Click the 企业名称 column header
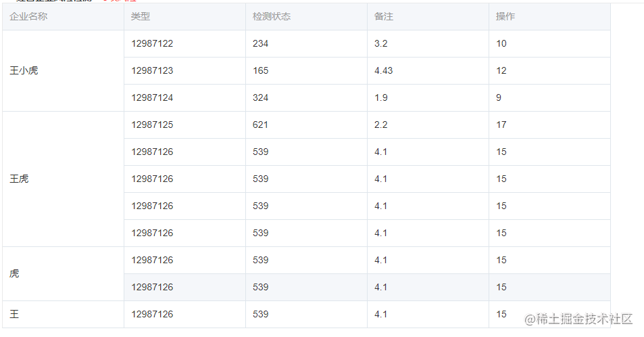This screenshot has width=644, height=337. pos(28,16)
